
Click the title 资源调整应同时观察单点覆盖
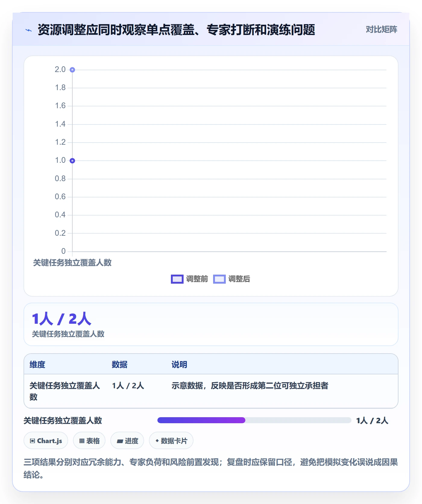coord(176,30)
